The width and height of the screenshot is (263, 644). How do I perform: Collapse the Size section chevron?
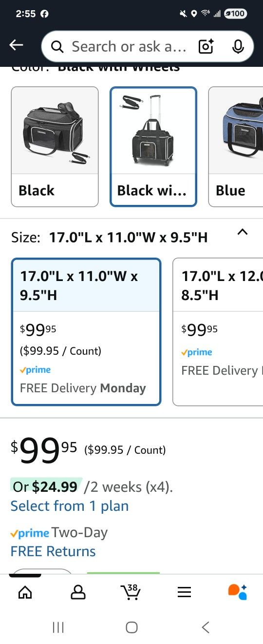coord(243,232)
